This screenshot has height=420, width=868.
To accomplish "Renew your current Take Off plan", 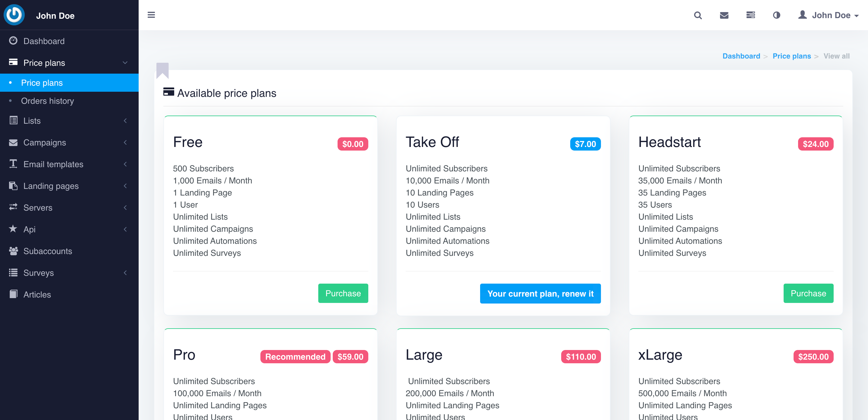I will (540, 294).
